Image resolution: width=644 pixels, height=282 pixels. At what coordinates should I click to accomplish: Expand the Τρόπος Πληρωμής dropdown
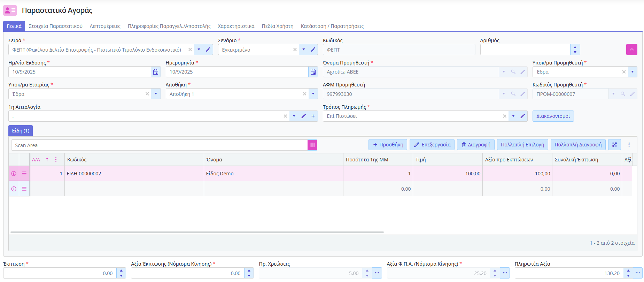[x=513, y=116]
